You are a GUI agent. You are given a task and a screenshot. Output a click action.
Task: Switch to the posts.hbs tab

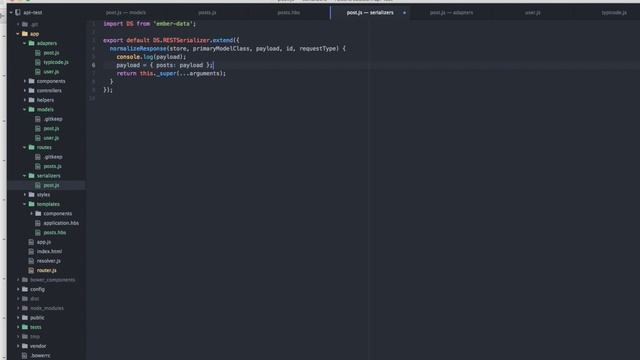[289, 13]
